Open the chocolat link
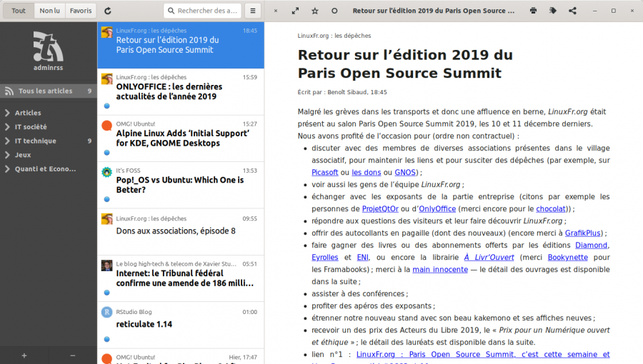The height and width of the screenshot is (364, 643). [551, 209]
